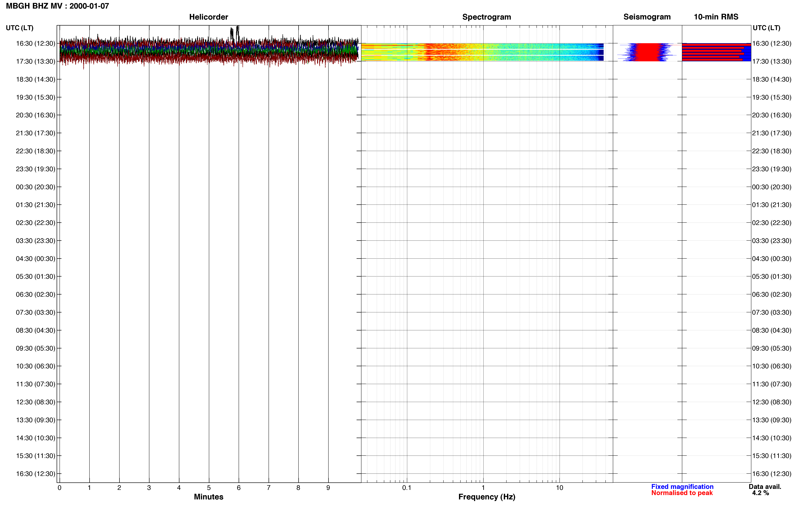812x508 pixels.
Task: Click the 09:30 (05:30) label on right axis
Action: [x=772, y=348]
